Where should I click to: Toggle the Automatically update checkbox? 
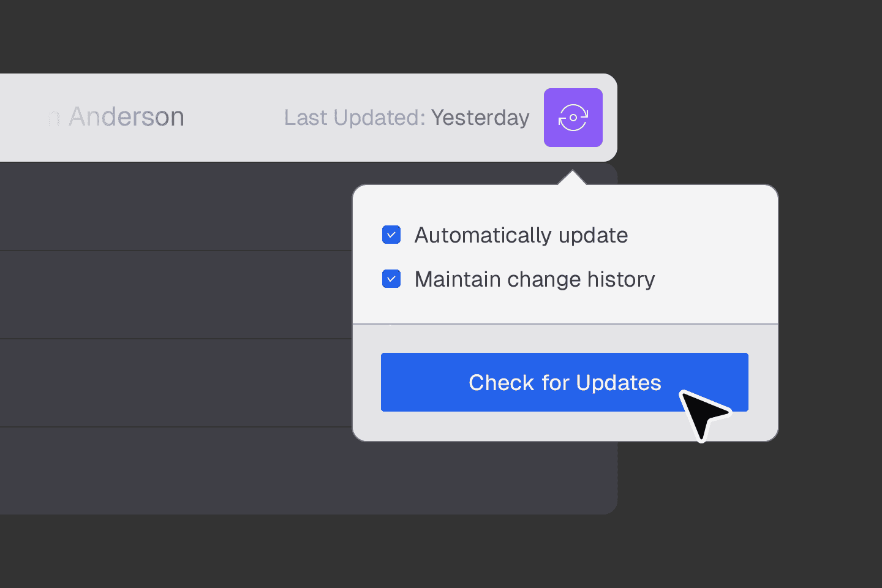(391, 235)
